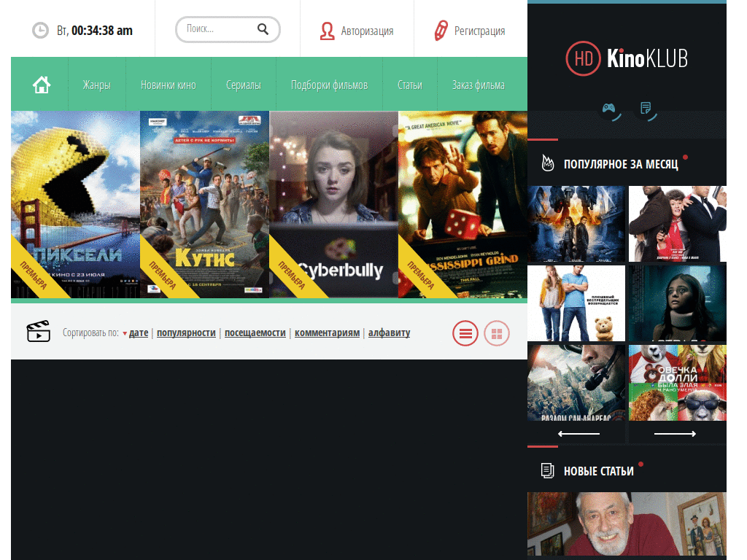
Task: Click the clapperboard icon in sort bar
Action: [x=38, y=332]
